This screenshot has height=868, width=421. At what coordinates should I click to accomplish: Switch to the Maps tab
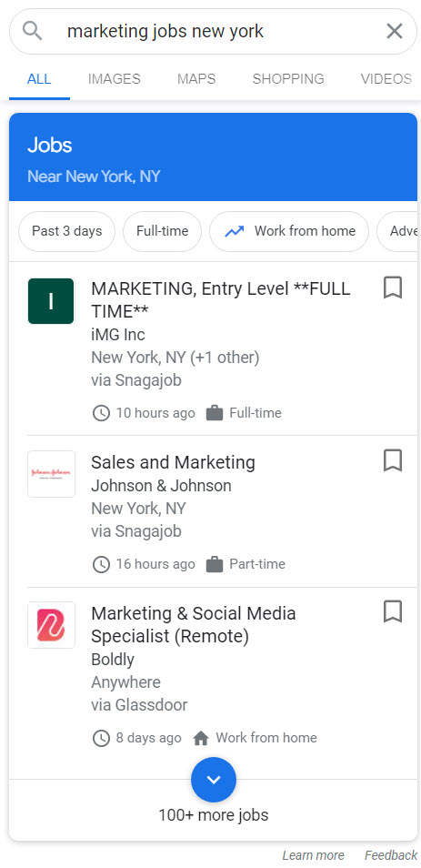pos(196,78)
